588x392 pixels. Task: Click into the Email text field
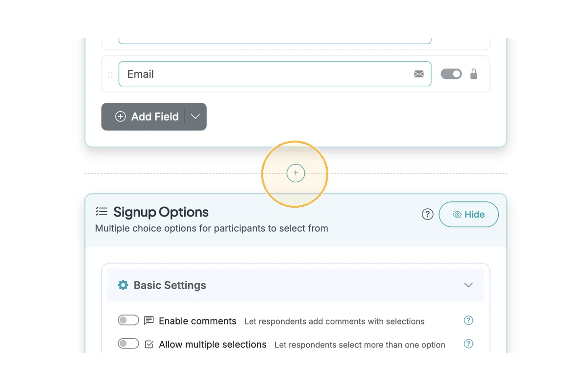click(x=265, y=74)
